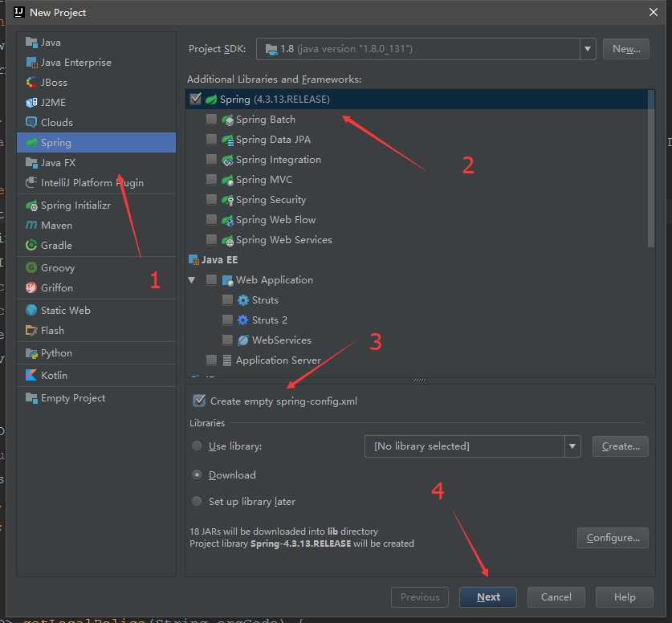Collapse the Web Application tree node
Image resolution: width=672 pixels, height=623 pixels.
(x=192, y=280)
